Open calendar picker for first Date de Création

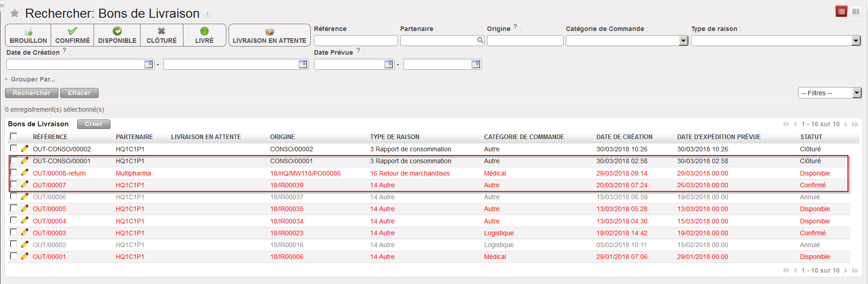[x=148, y=64]
